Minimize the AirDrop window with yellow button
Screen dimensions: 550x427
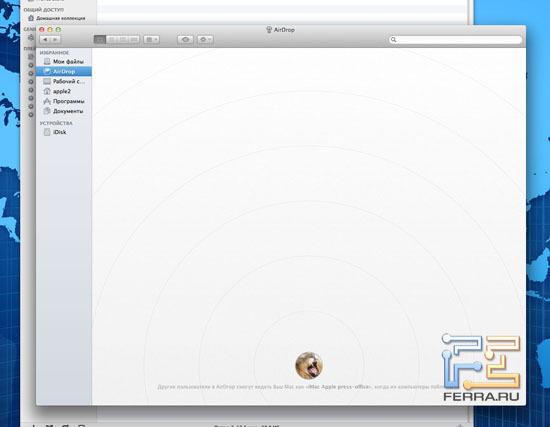[50, 29]
